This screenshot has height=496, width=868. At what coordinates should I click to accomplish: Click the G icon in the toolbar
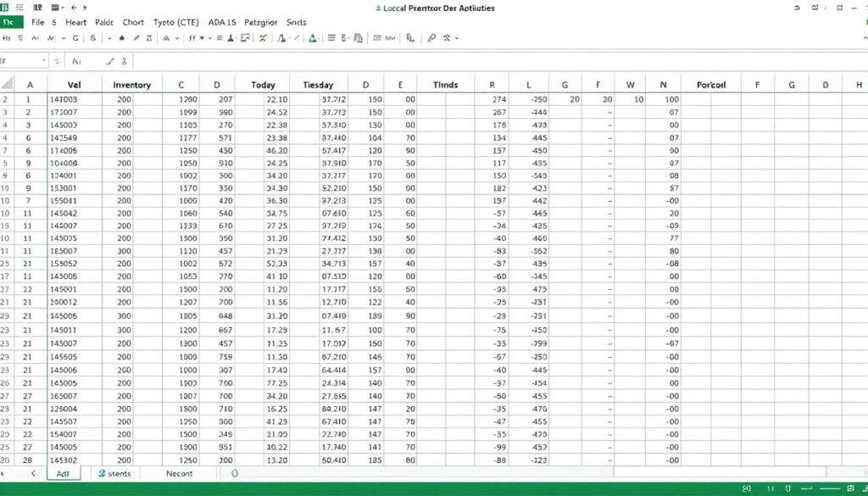(75, 38)
